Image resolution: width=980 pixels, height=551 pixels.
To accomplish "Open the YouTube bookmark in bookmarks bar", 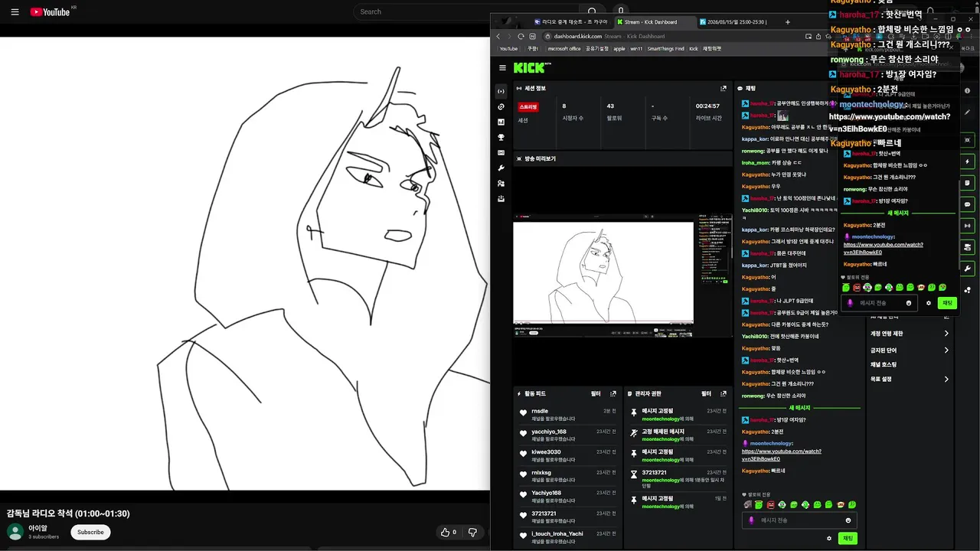I will 508,48.
